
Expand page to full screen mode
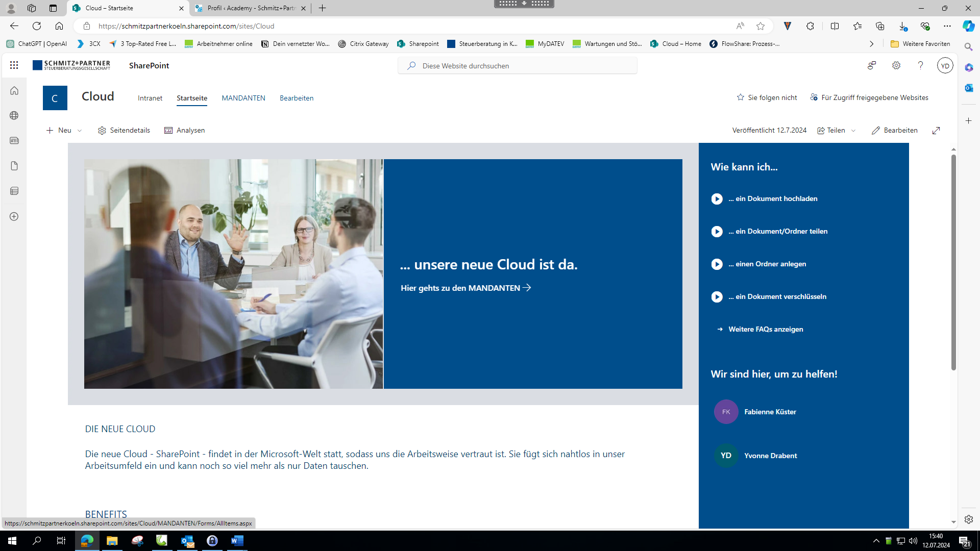pos(936,131)
